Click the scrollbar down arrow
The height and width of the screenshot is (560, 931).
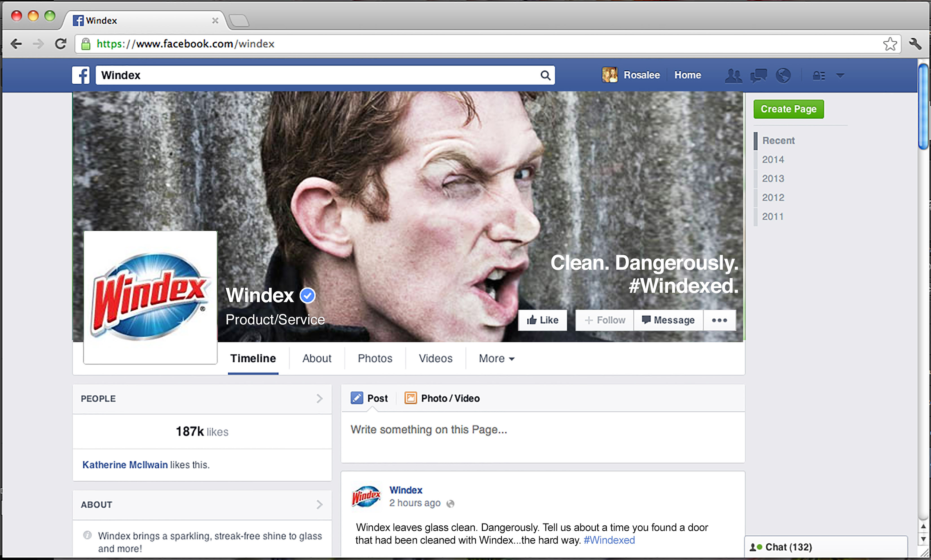tap(924, 539)
